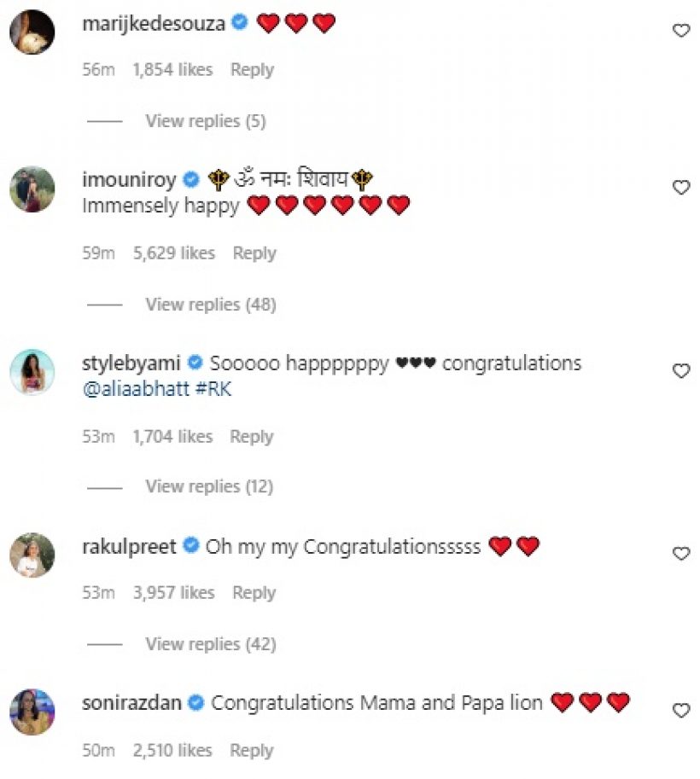Open the rakulpreet username link
This screenshot has width=700, height=779.
128,546
